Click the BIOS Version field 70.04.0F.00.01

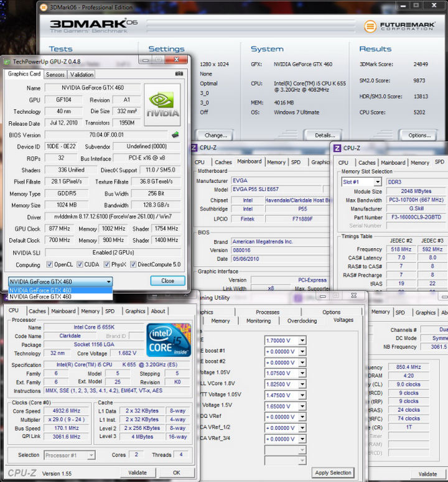click(106, 134)
